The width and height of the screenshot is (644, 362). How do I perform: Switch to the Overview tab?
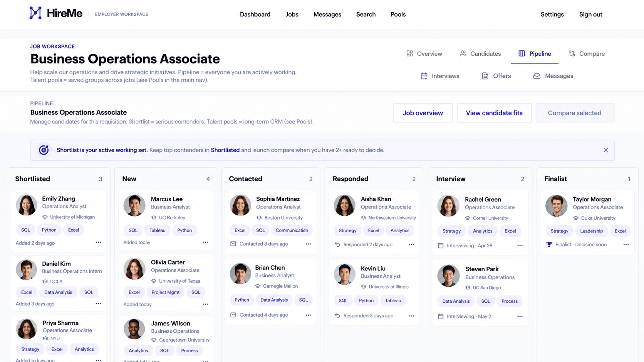424,54
